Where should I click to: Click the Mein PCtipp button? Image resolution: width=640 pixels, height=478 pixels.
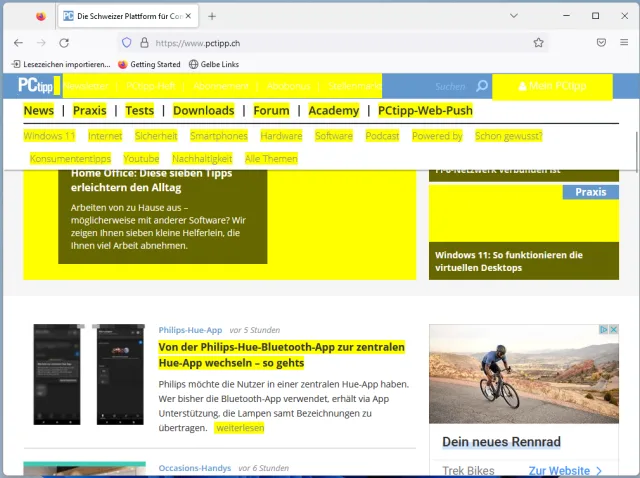coord(552,87)
